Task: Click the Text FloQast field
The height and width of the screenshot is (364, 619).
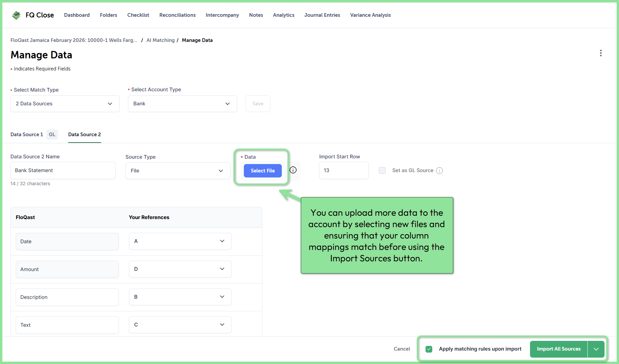Action: point(67,325)
